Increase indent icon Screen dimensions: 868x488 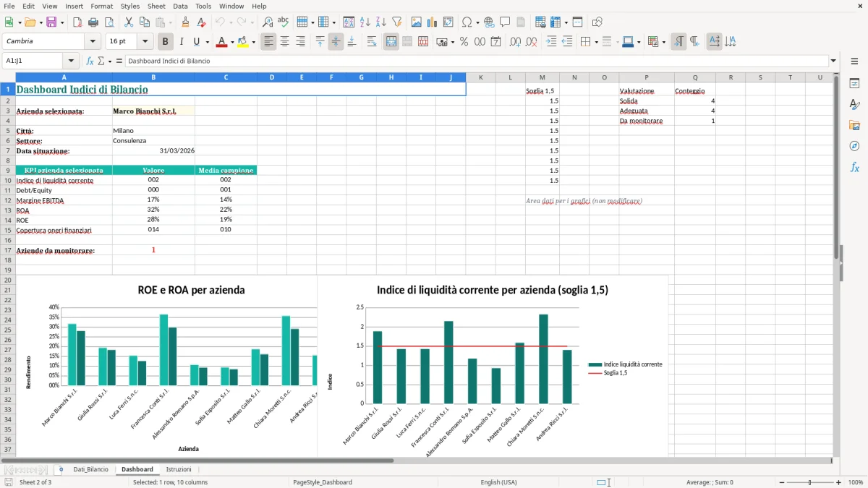[x=551, y=42]
